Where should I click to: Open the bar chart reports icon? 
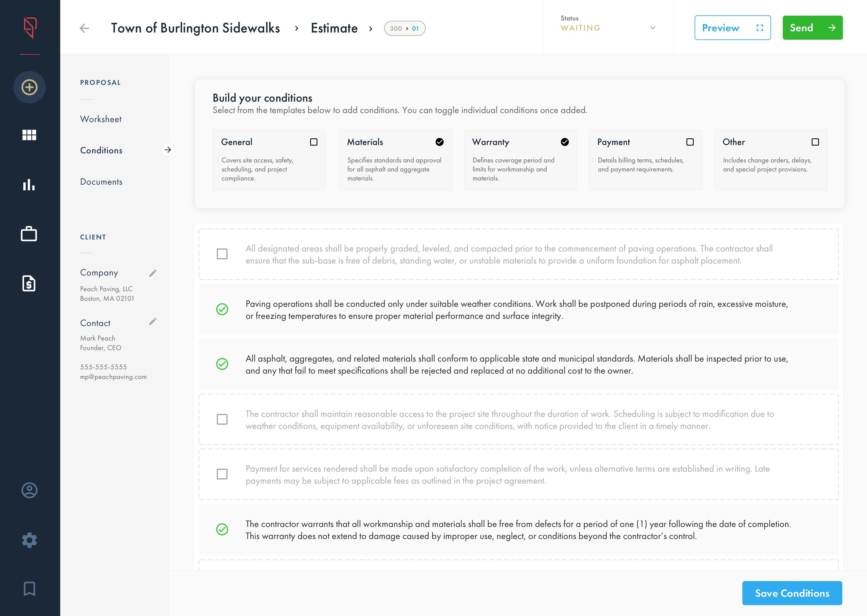pyautogui.click(x=29, y=185)
